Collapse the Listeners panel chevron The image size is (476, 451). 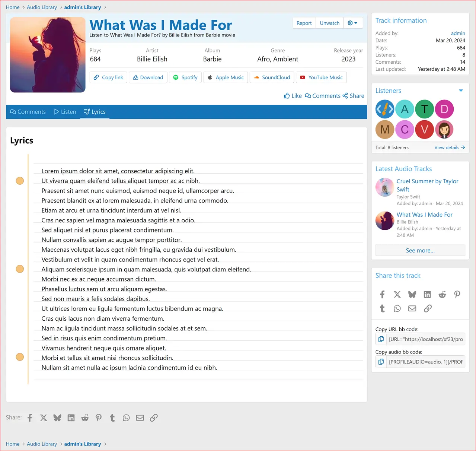click(x=461, y=90)
